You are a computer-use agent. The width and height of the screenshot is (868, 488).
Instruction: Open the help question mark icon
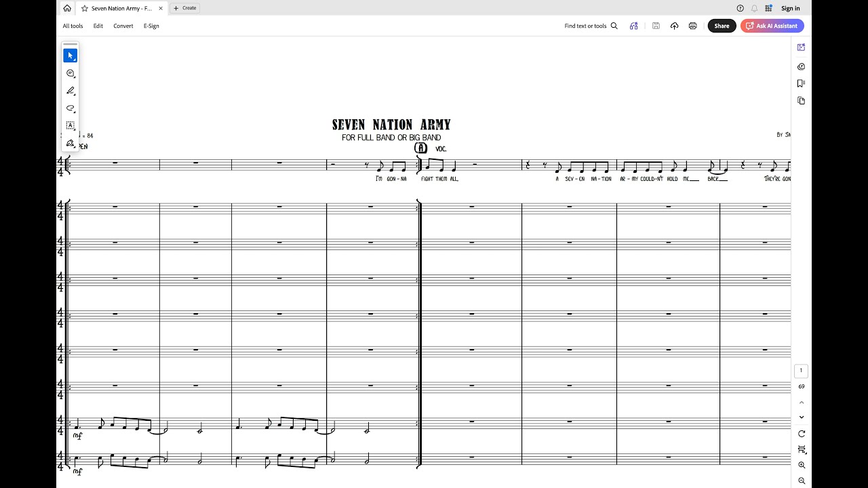[x=740, y=8]
